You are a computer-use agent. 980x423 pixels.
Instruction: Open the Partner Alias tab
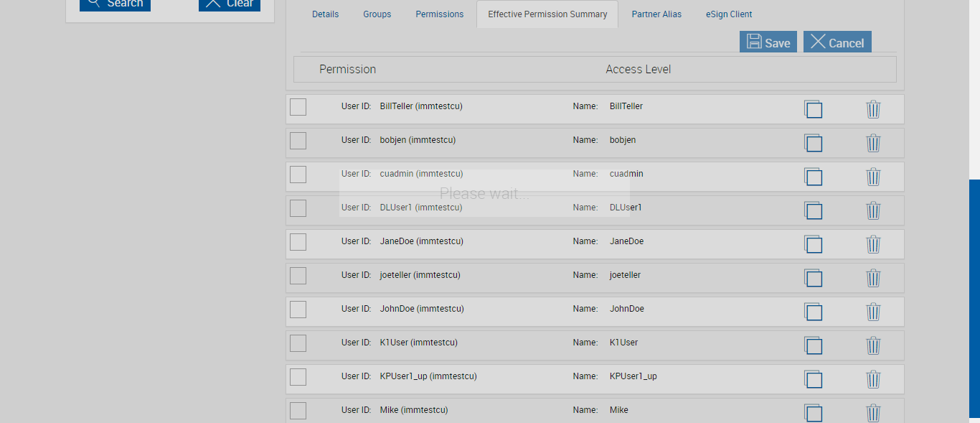[x=656, y=14]
